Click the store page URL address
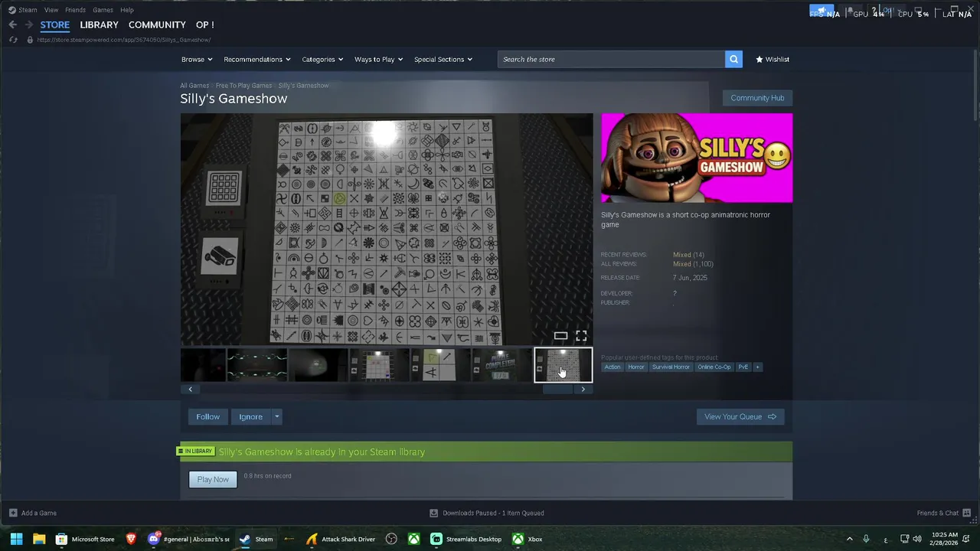 pos(124,40)
